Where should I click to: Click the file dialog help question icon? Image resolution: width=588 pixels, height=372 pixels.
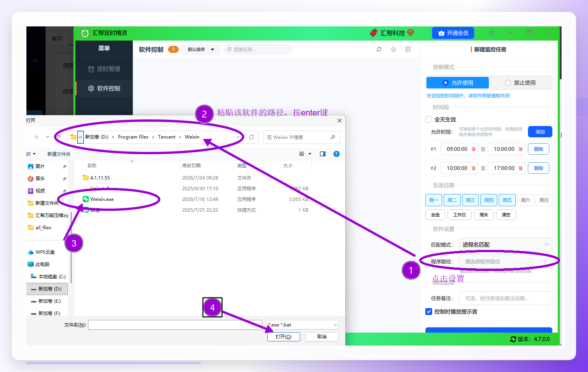(336, 154)
